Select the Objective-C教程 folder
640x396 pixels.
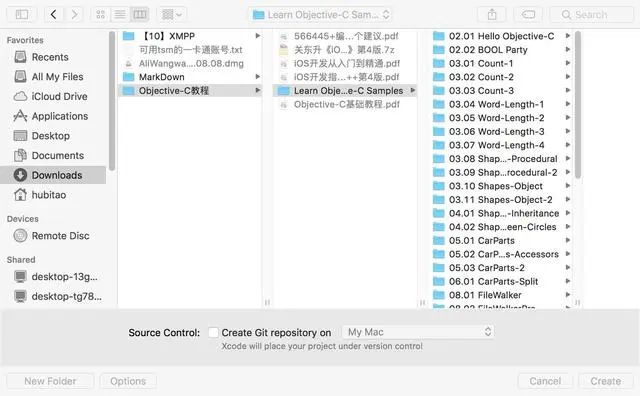pyautogui.click(x=190, y=90)
